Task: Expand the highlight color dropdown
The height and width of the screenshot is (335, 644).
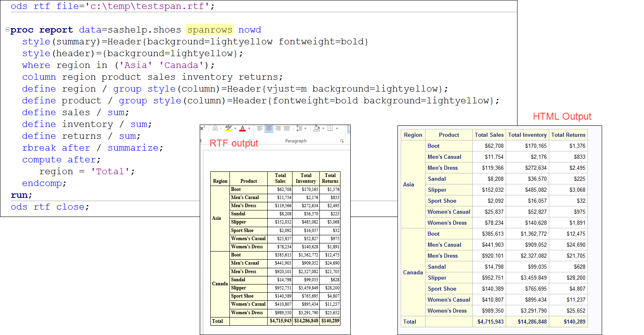Action: click(235, 129)
